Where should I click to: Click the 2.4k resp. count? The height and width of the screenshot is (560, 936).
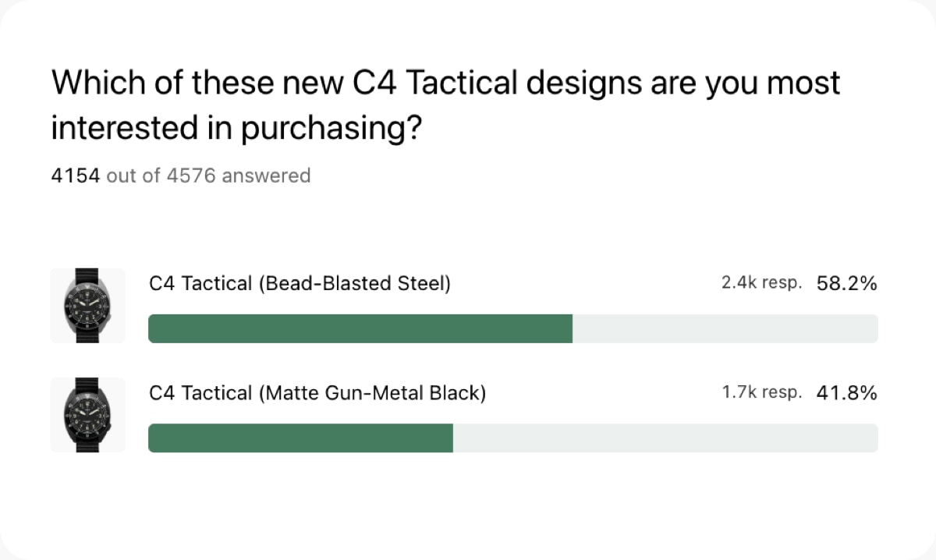pos(762,284)
